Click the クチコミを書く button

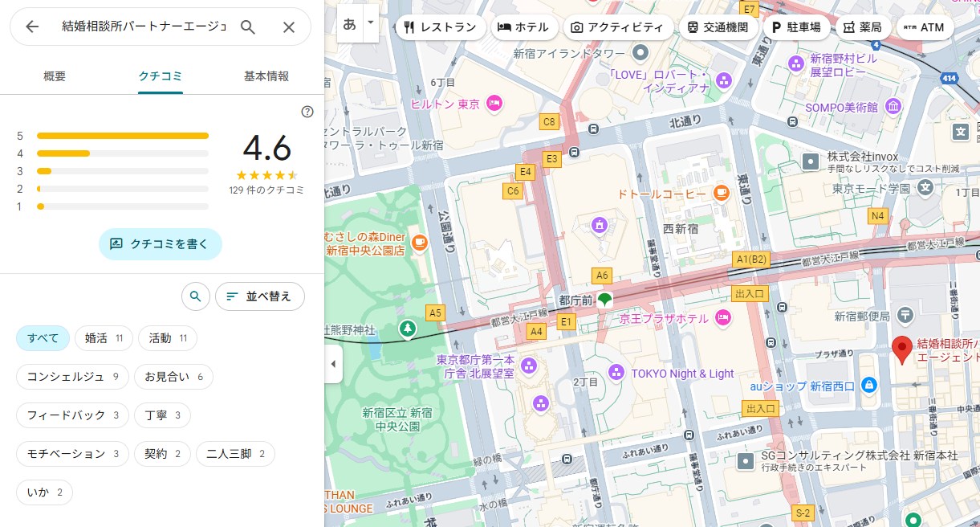161,243
